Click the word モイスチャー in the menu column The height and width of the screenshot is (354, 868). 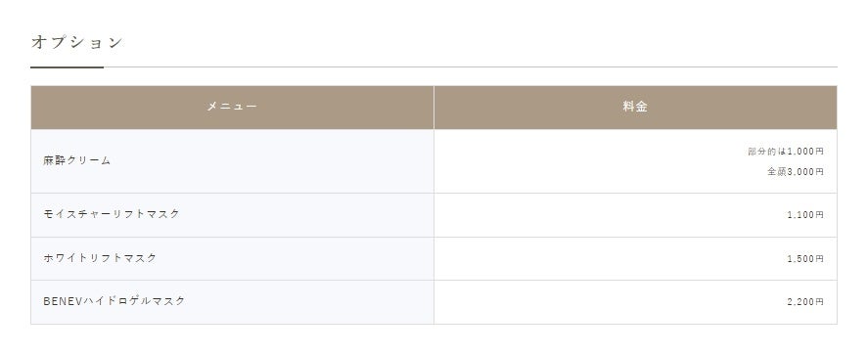77,214
